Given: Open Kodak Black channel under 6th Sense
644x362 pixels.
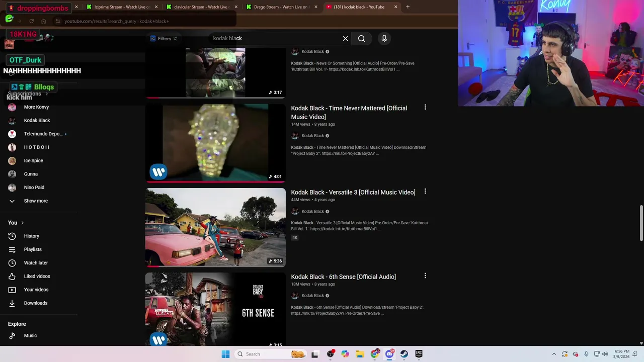Looking at the screenshot, I should point(312,296).
